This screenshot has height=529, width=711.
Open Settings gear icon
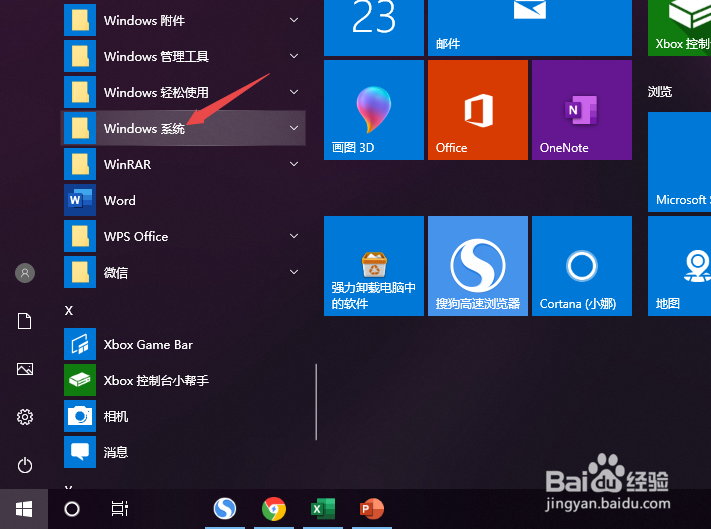[x=25, y=417]
